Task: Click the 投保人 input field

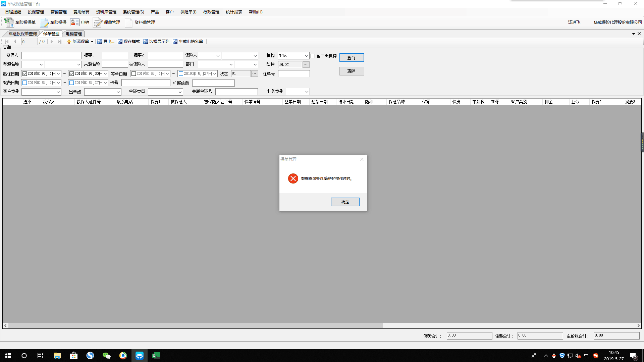Action: [x=51, y=56]
